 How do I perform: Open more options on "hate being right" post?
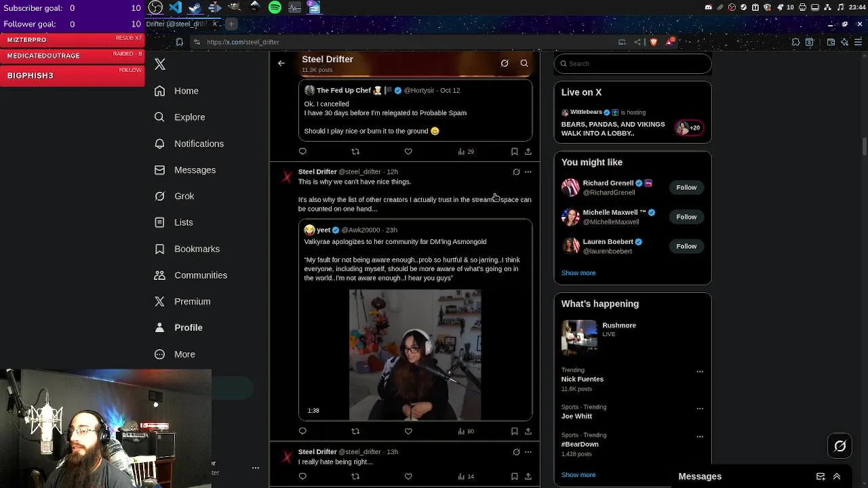coord(528,452)
